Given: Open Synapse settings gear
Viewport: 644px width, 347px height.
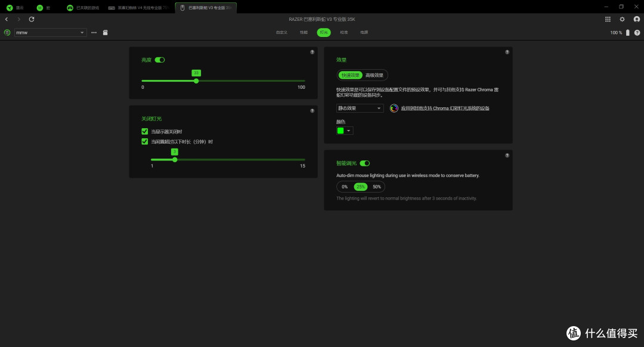Looking at the screenshot, I should pos(622,19).
